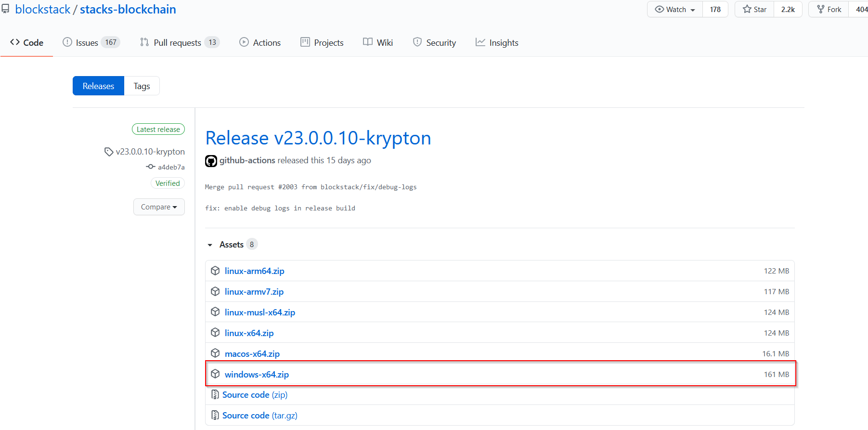Screen dimensions: 868x430
Task: Collapse the Assets section triangle
Action: point(210,245)
